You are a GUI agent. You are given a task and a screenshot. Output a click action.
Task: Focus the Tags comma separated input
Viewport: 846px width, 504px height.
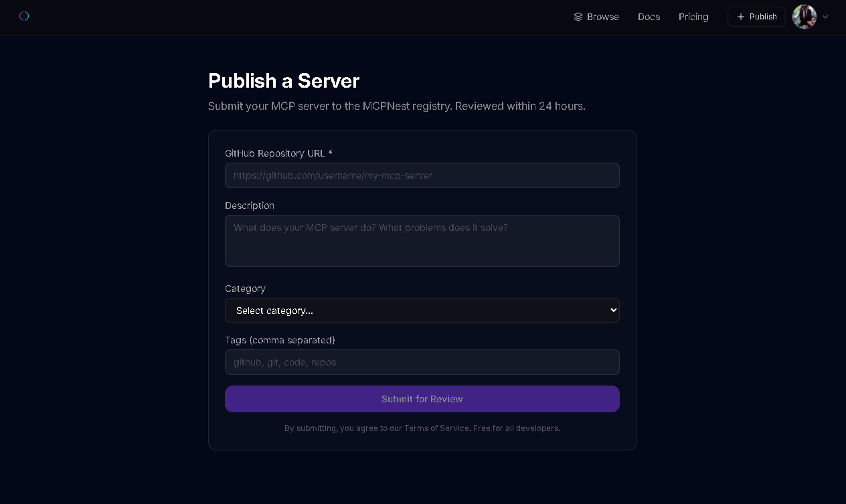422,362
